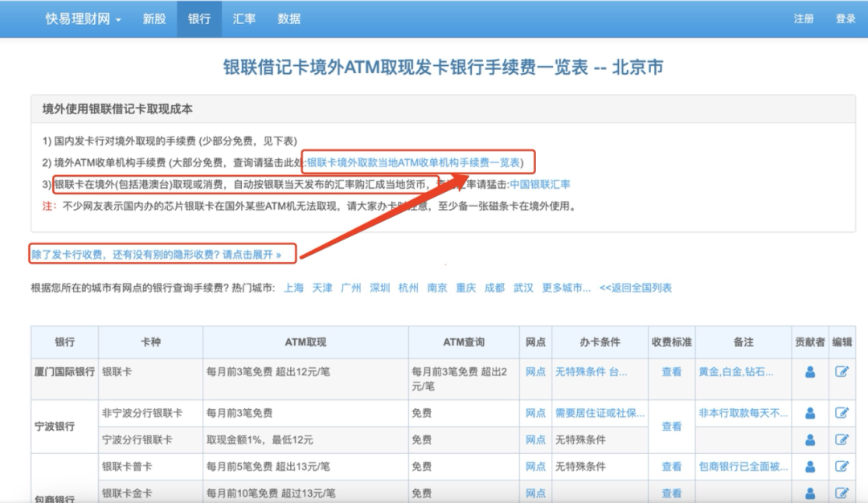The width and height of the screenshot is (868, 503).
Task: Click the 注册 link
Action: pyautogui.click(x=804, y=18)
